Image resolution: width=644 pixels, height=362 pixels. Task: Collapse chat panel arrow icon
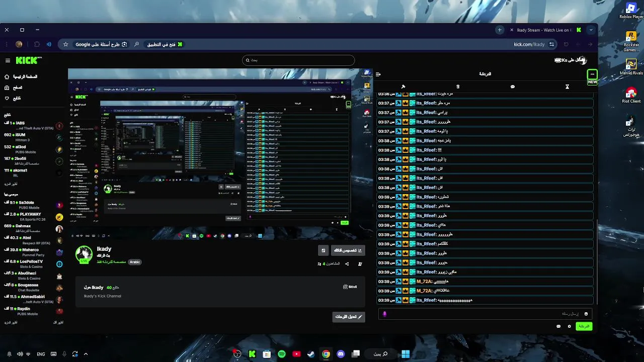[x=378, y=74]
